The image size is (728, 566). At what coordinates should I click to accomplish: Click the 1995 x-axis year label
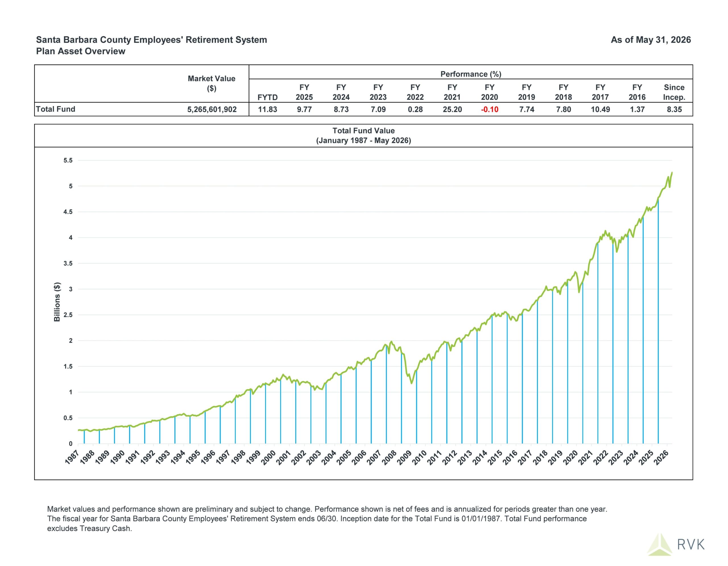193,457
